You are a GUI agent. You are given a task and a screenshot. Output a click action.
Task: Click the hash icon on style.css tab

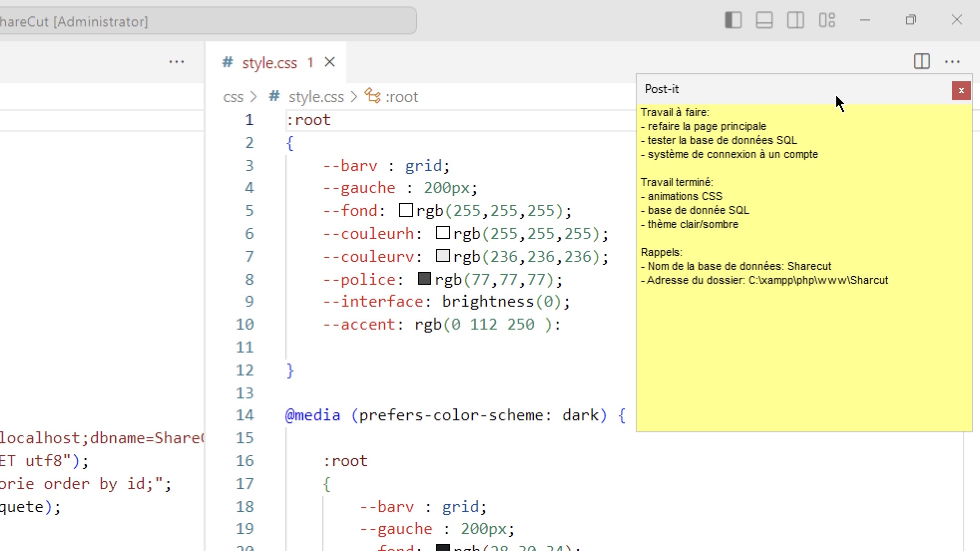tap(228, 62)
